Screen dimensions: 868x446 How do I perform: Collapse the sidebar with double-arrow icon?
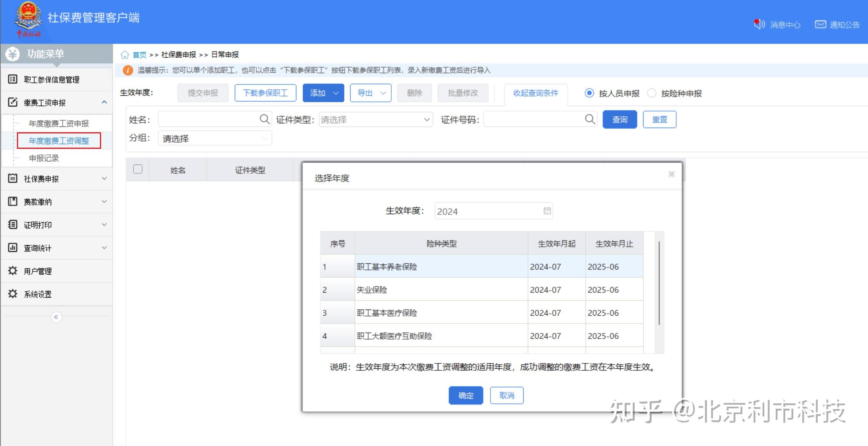point(56,317)
